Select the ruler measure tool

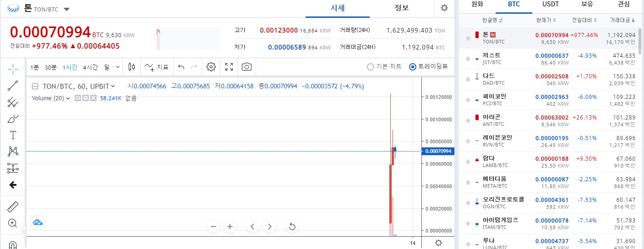coord(13,206)
